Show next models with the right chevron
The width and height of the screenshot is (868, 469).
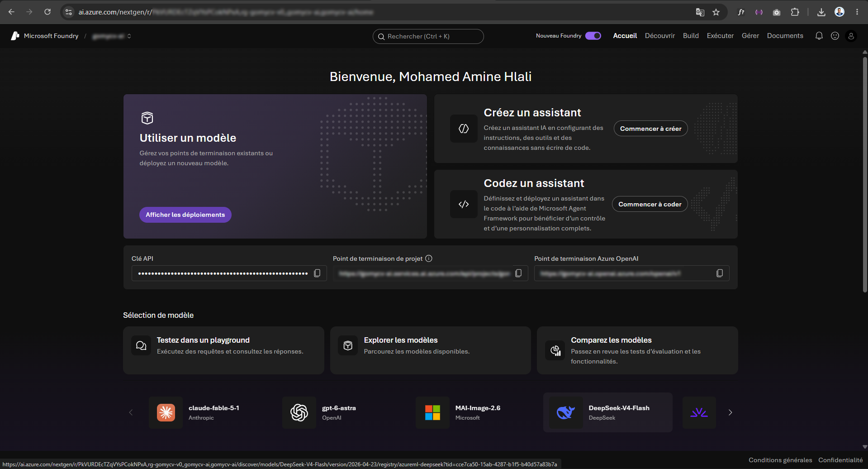730,412
